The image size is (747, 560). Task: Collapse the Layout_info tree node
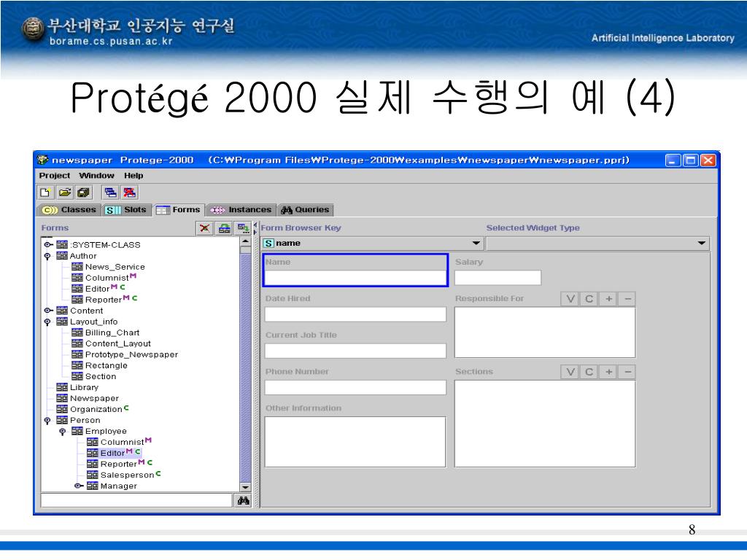click(47, 322)
